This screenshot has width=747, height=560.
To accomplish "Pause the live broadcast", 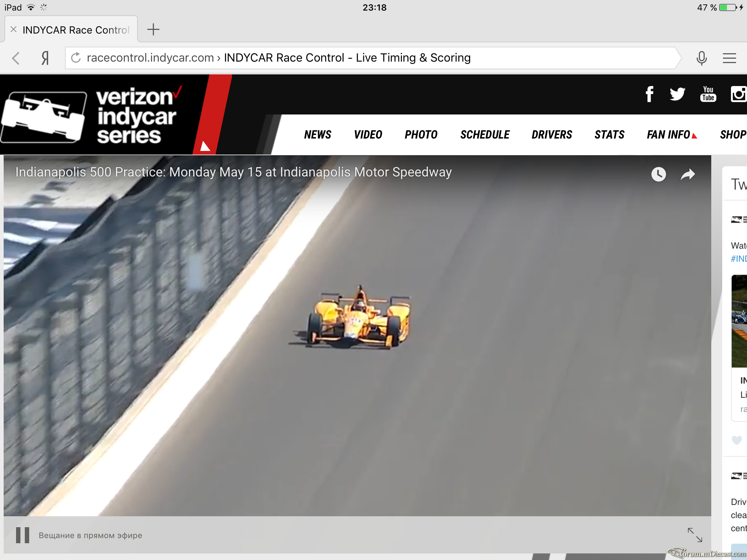I will point(22,535).
